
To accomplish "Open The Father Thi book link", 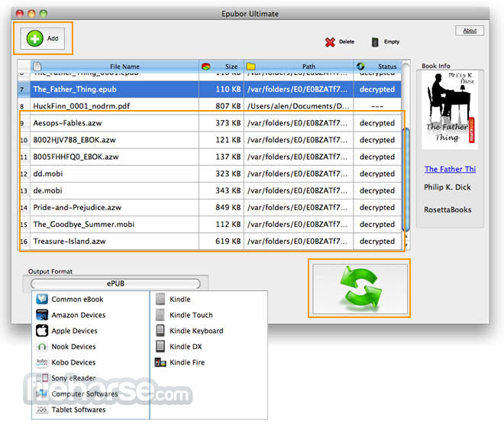I will [x=450, y=169].
